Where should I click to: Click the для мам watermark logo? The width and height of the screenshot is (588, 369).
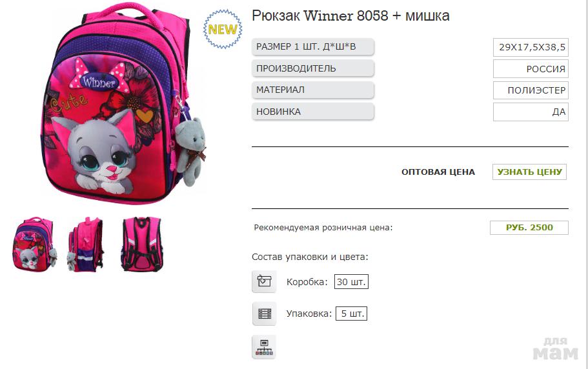pos(555,349)
